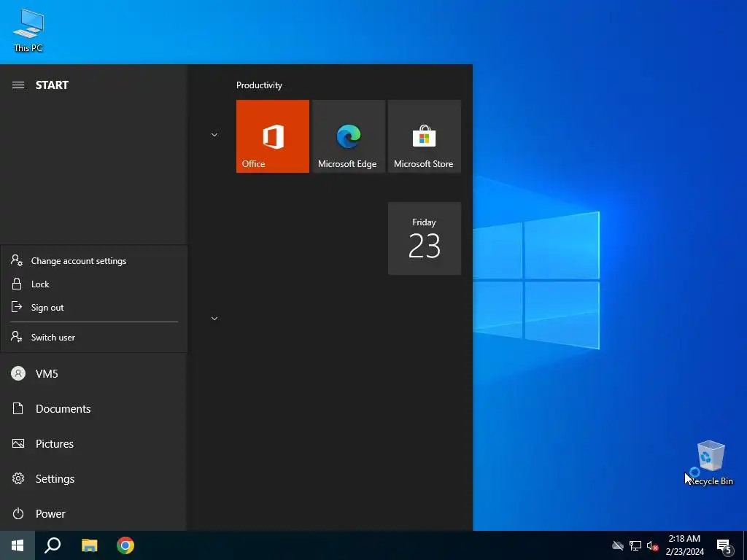
Task: Open Pictures from Start sidebar
Action: click(x=93, y=444)
